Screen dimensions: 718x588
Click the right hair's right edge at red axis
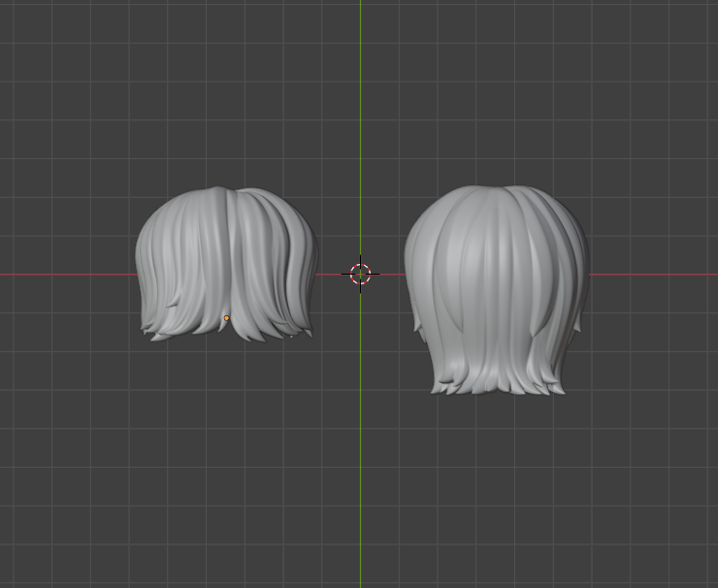pyautogui.click(x=586, y=275)
